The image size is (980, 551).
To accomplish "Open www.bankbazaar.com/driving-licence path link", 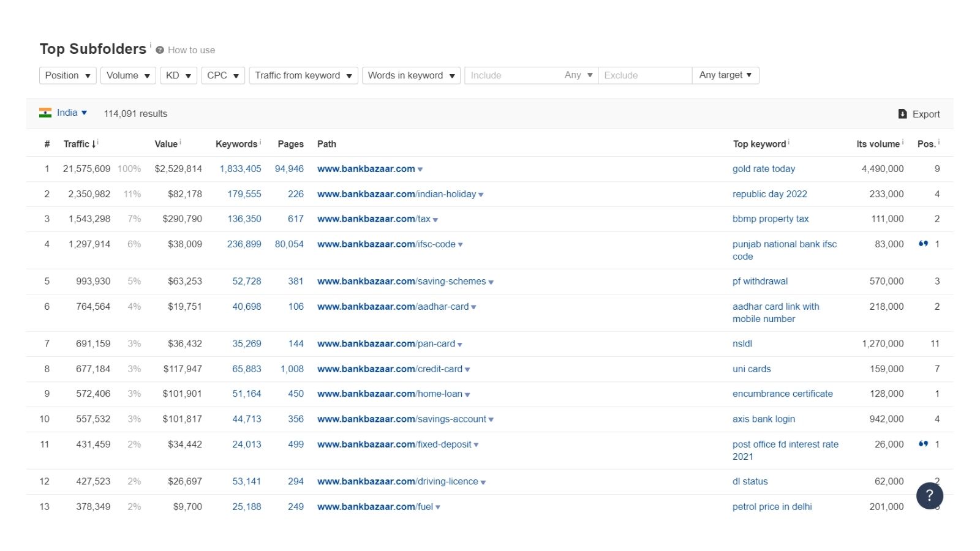I will pyautogui.click(x=398, y=481).
